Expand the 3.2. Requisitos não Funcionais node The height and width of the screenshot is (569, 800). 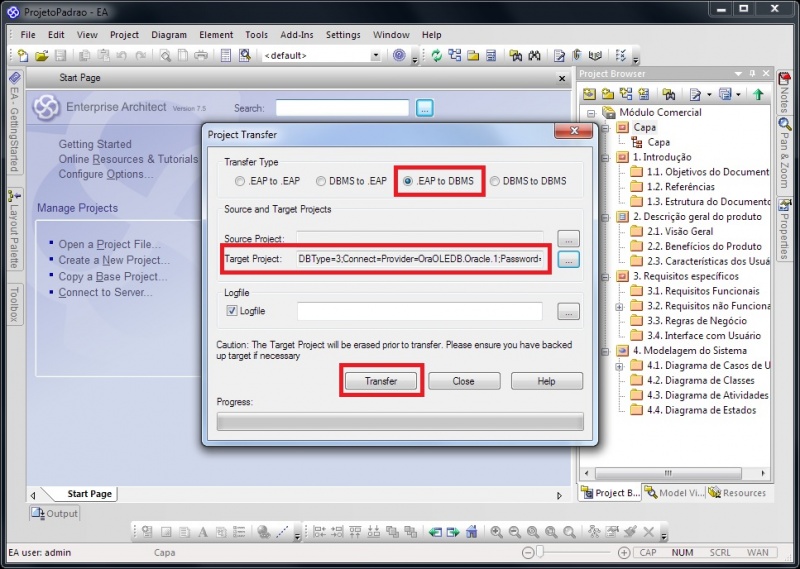click(620, 306)
